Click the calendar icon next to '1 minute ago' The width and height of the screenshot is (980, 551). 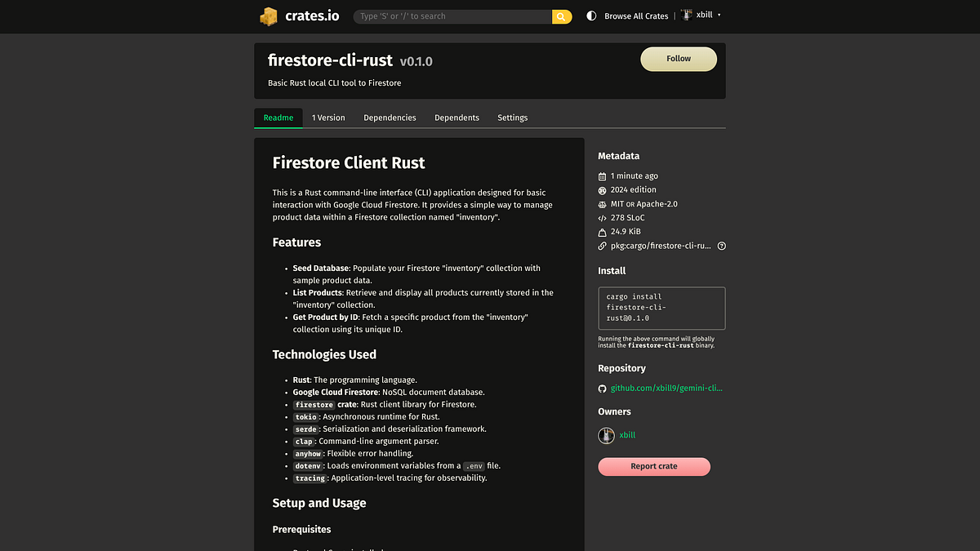point(603,176)
